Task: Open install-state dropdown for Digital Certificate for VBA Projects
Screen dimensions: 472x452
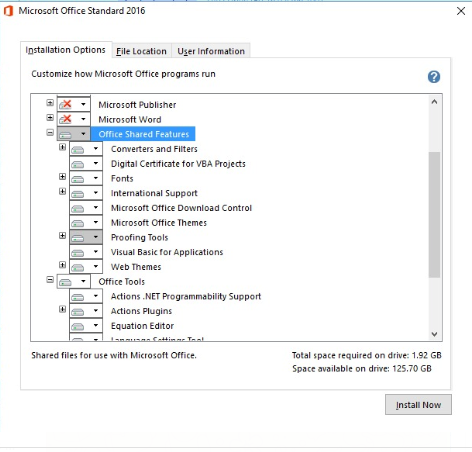Action: tap(86, 163)
